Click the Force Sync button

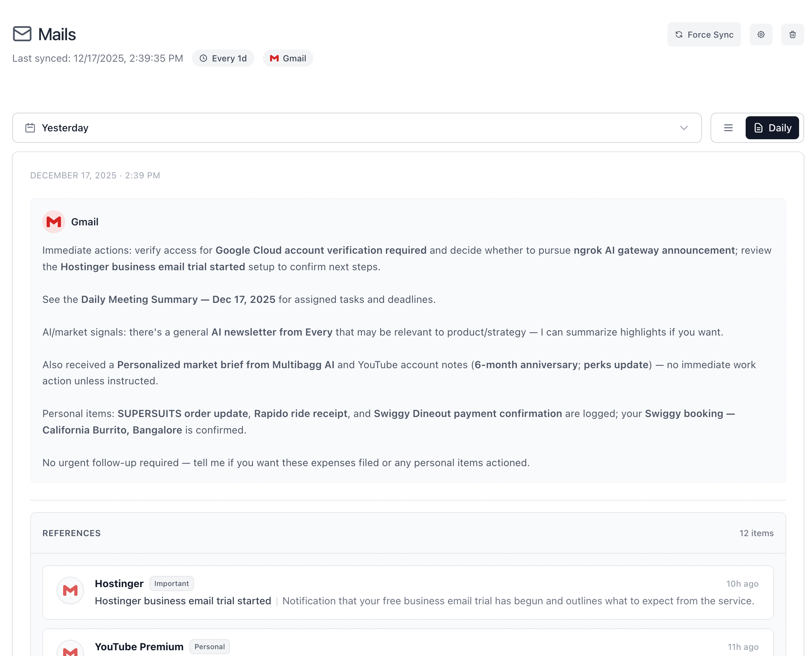(x=704, y=34)
